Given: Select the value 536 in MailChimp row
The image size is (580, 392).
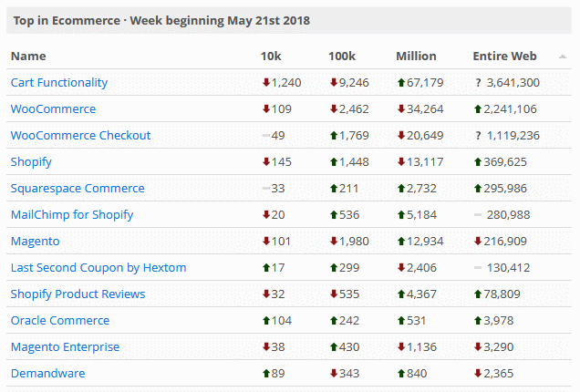Looking at the screenshot, I should click(349, 215).
